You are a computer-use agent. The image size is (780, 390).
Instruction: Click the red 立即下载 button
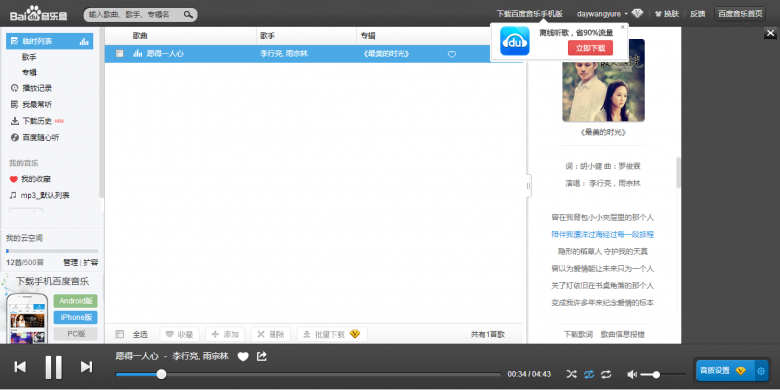pyautogui.click(x=590, y=48)
